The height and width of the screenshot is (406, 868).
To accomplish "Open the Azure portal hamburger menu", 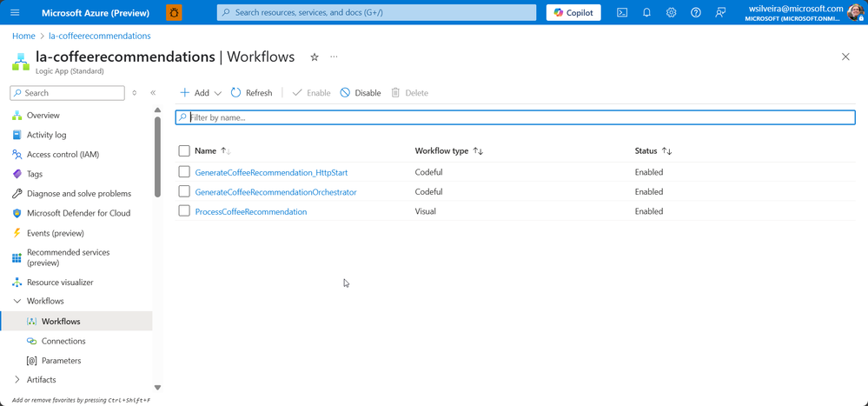I will point(15,13).
